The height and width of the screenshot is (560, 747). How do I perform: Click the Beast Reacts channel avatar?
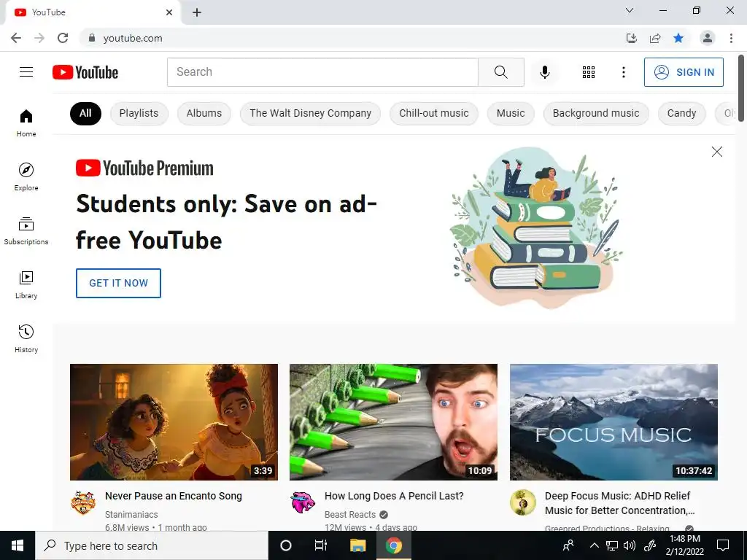pyautogui.click(x=303, y=502)
